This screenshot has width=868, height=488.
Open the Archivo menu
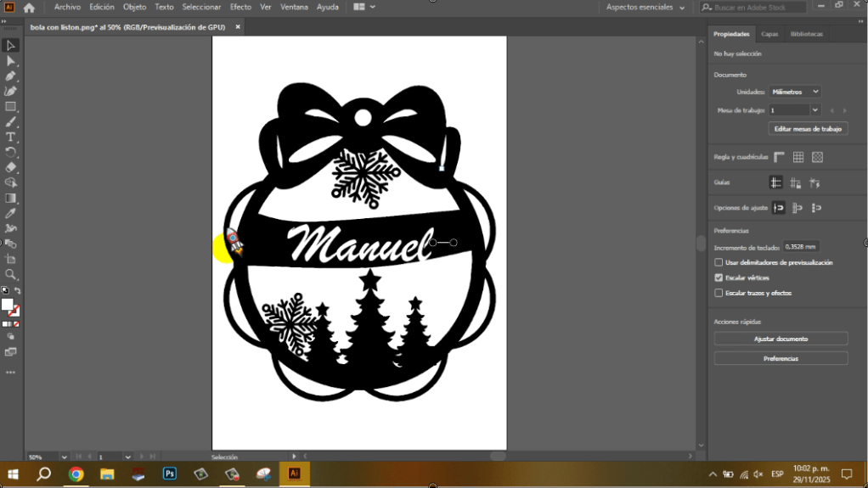pos(67,7)
